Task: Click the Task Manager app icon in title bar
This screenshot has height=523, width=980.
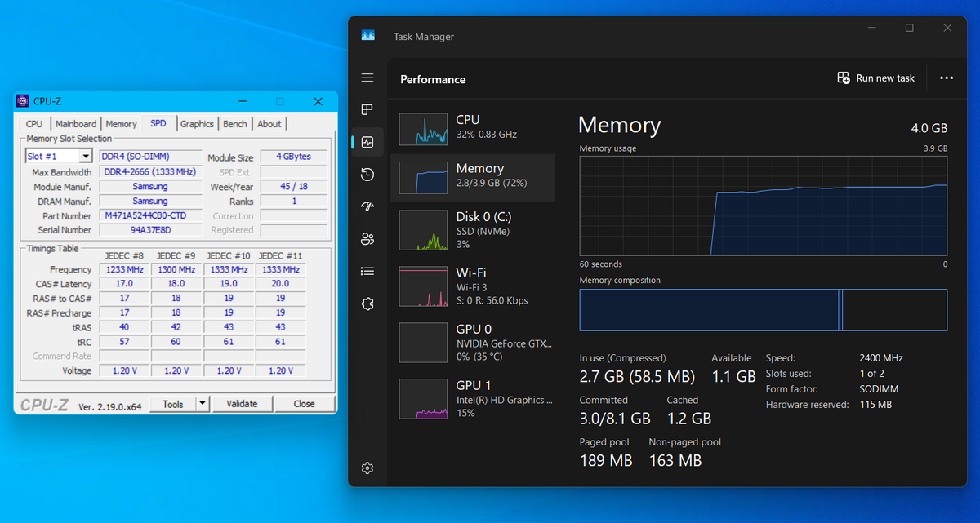Action: pyautogui.click(x=367, y=36)
